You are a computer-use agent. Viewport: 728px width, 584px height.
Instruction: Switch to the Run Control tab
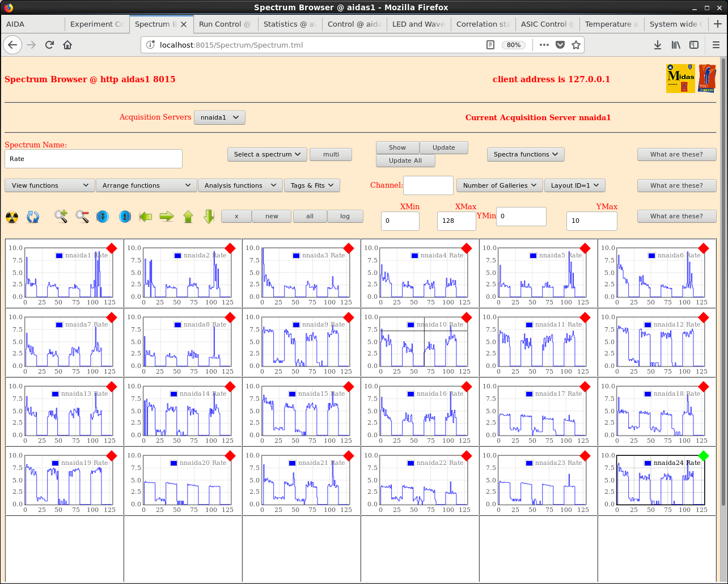225,24
